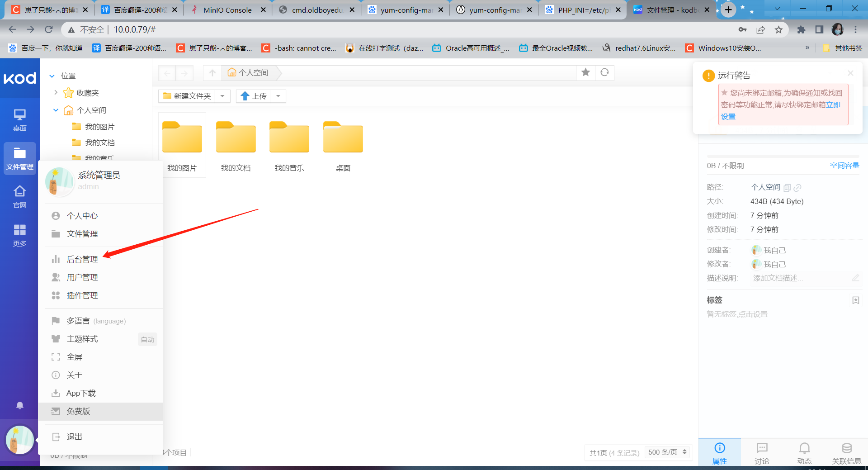Open the 我的图片 folder thumbnail

pos(182,145)
